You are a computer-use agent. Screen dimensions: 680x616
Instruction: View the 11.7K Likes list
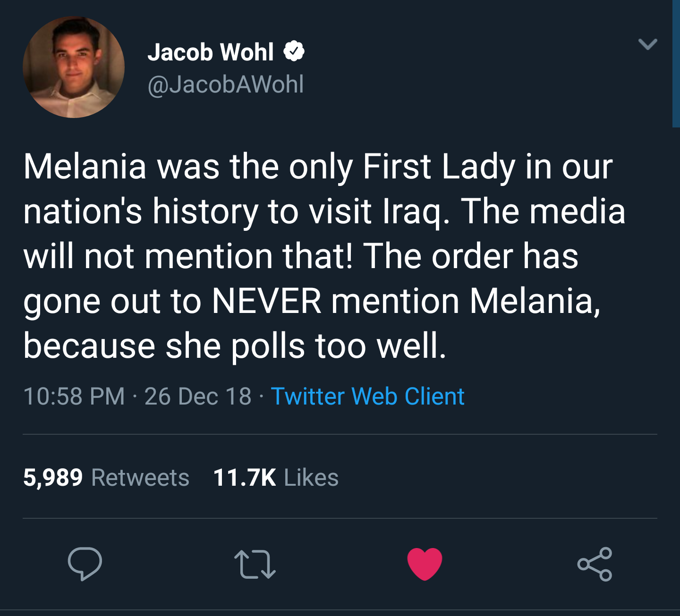276,477
